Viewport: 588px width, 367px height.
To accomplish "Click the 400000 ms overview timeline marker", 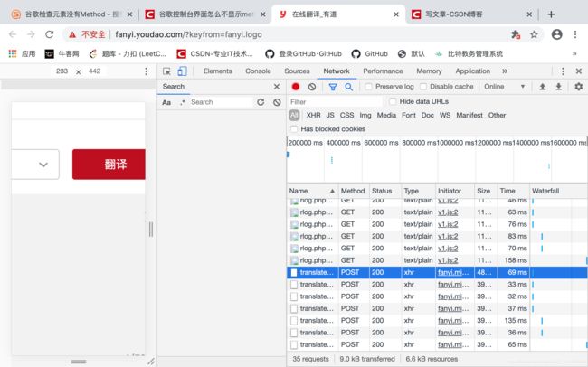I will (x=343, y=143).
